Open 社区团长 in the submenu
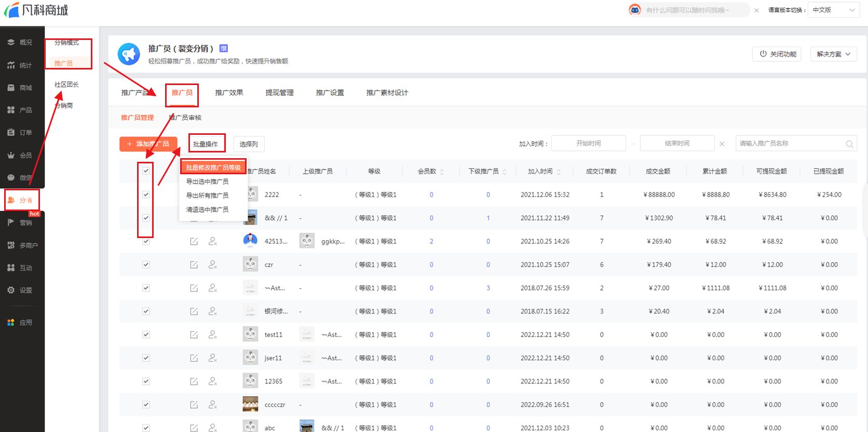 coord(66,85)
